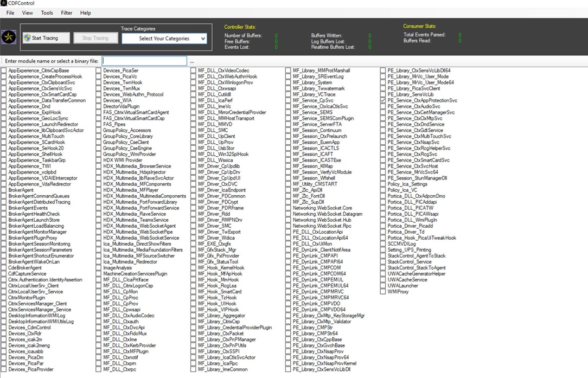The height and width of the screenshot is (378, 588).
Task: Click MF_Service_ServerFTA label
Action: [x=317, y=124]
